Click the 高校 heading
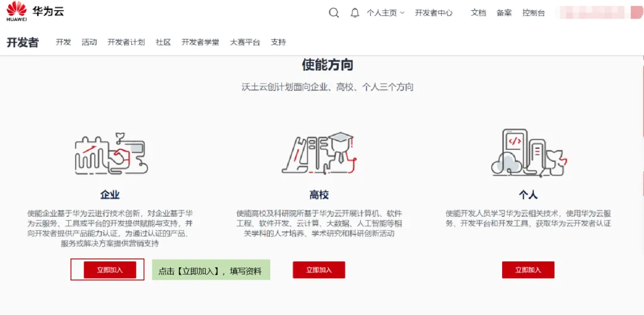The width and height of the screenshot is (644, 315). 319,194
